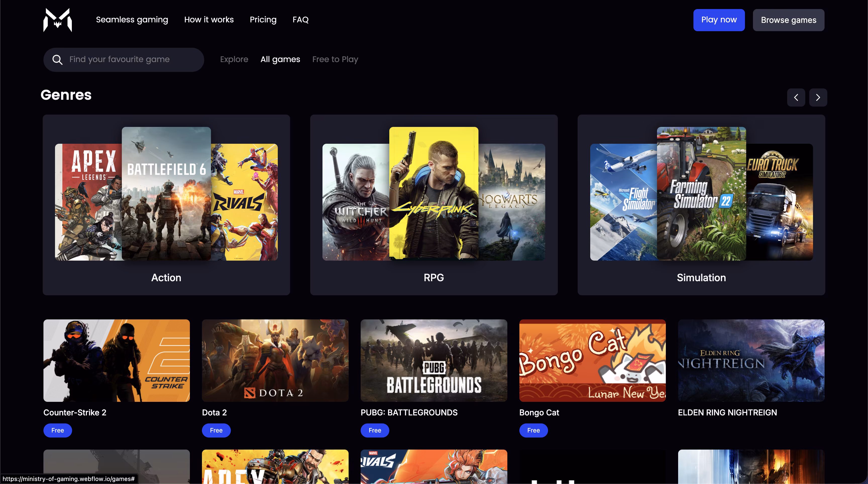Open ELDEN RING NIGHTREIGN thumbnail
868x484 pixels.
click(751, 360)
